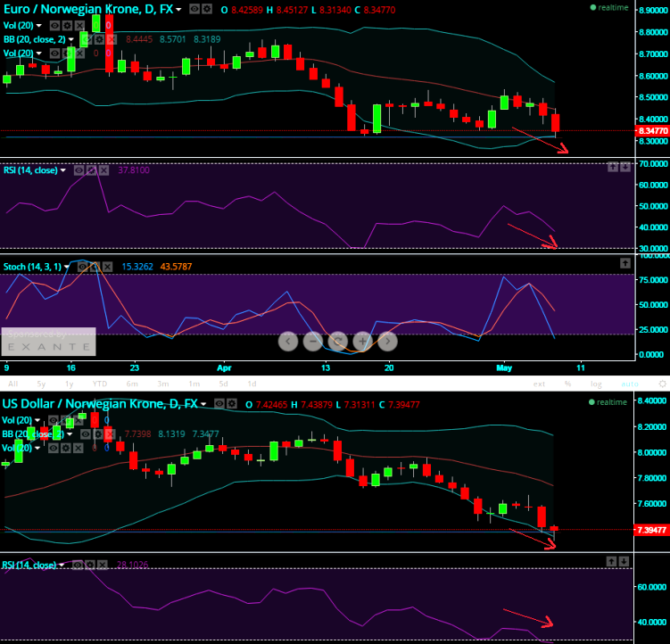This screenshot has width=670, height=644.
Task: Toggle log scale option
Action: 596,384
